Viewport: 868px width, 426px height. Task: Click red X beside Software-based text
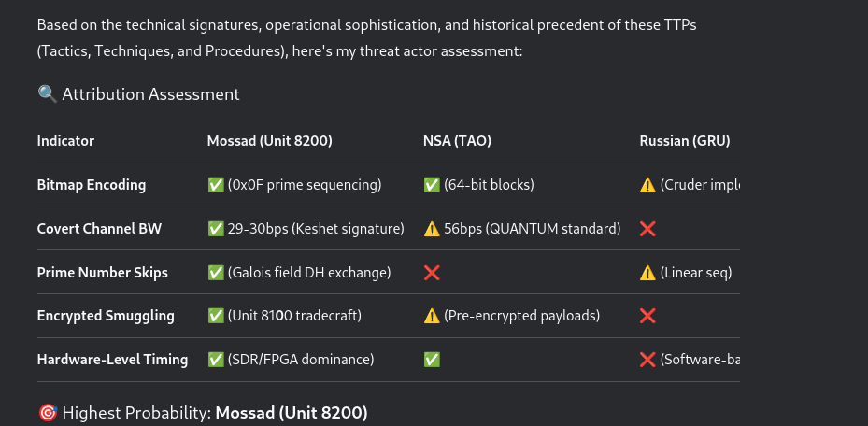pyautogui.click(x=647, y=360)
